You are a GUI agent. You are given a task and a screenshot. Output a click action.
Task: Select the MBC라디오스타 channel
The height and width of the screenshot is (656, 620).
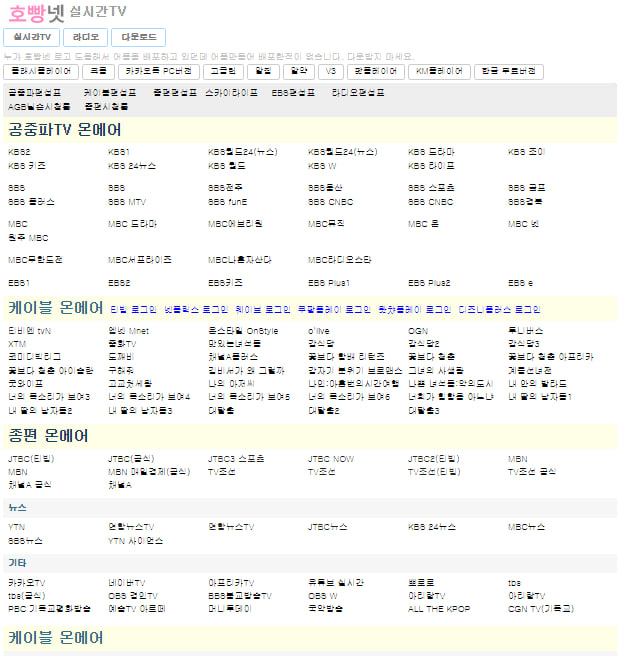tap(339, 260)
